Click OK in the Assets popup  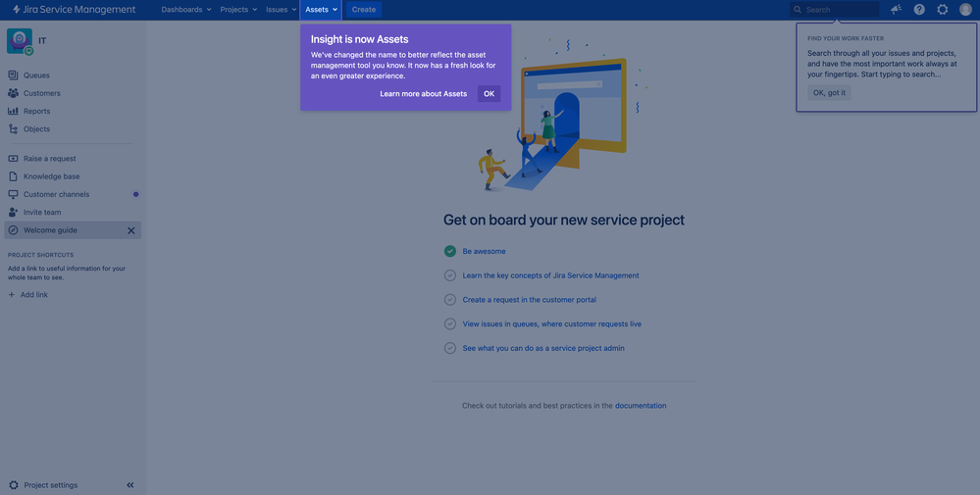[489, 94]
